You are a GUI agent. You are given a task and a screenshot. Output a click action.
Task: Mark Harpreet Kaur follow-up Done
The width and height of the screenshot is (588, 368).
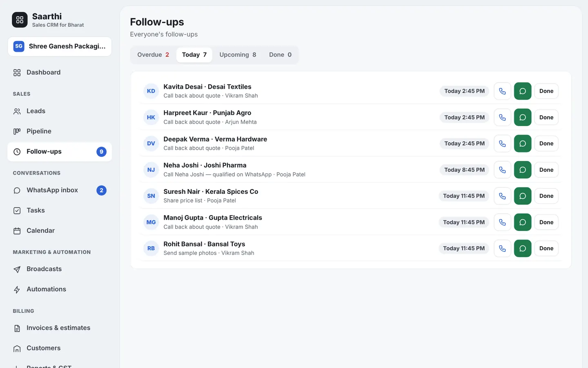(546, 117)
